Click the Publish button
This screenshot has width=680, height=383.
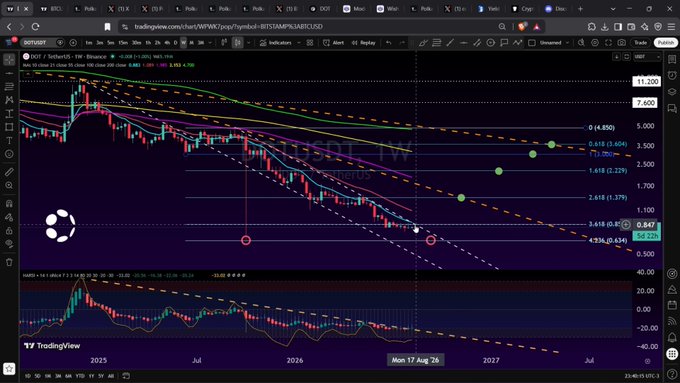click(666, 43)
